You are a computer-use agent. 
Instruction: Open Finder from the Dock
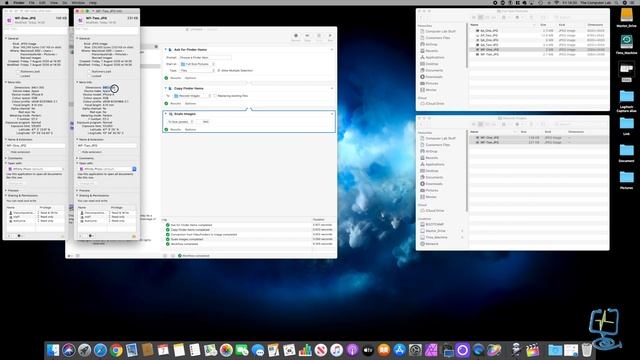point(53,350)
